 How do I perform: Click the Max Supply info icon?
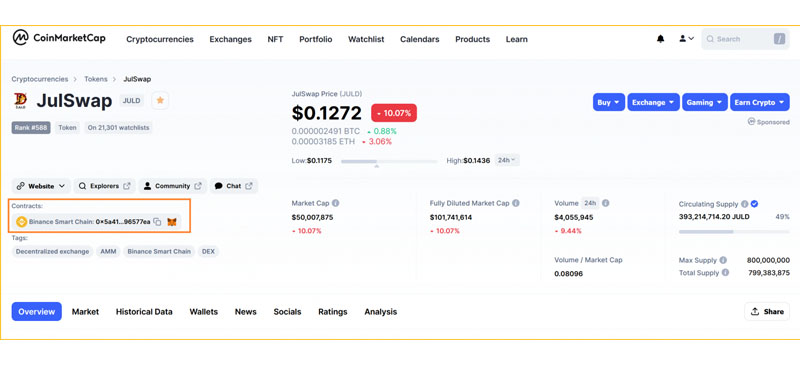click(723, 260)
